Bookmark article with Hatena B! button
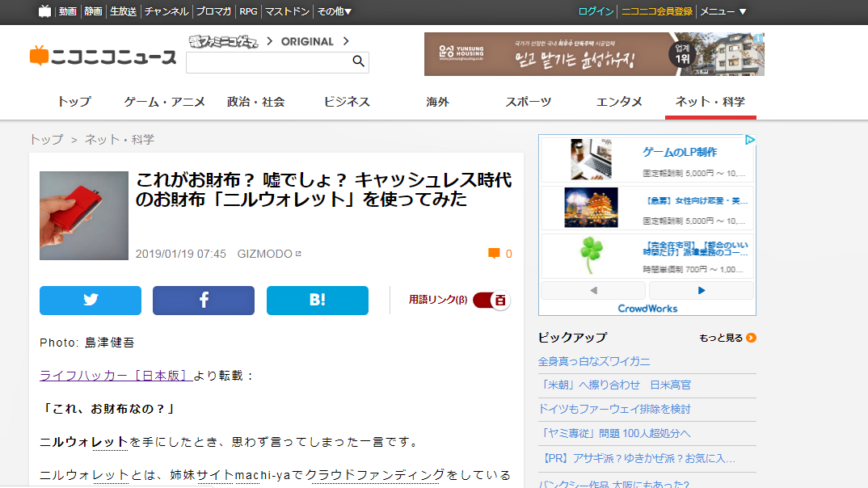This screenshot has width=868, height=488. [318, 300]
